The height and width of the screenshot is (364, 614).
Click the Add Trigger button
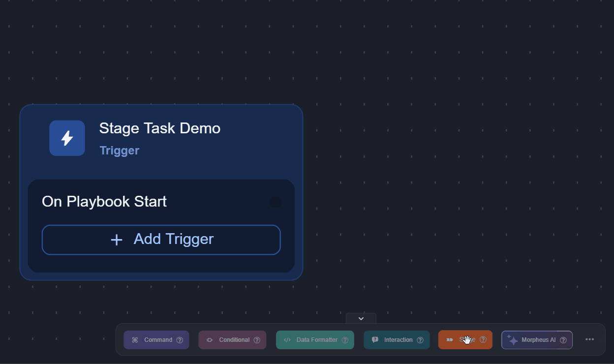161,240
